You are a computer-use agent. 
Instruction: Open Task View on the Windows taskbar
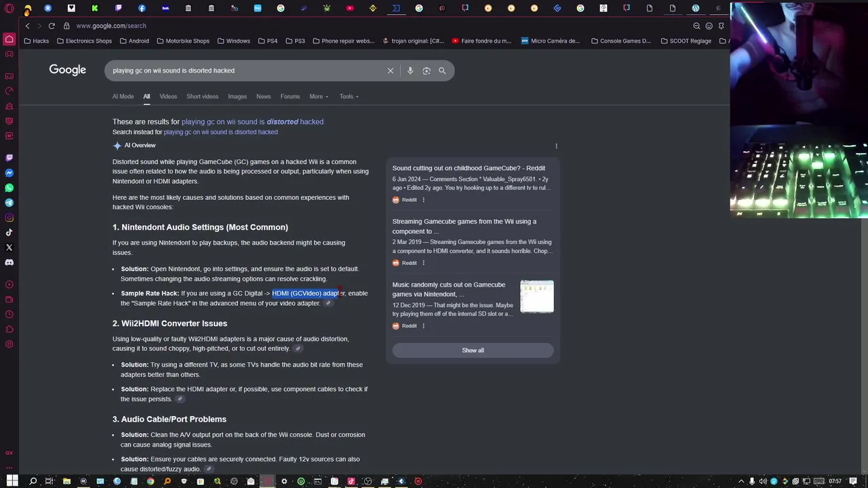coord(49,481)
